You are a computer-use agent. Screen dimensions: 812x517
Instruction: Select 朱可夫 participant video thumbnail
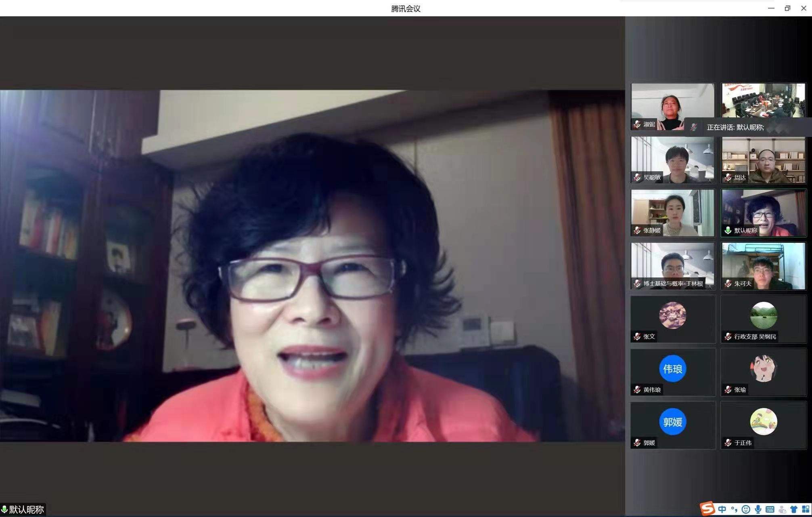(764, 266)
